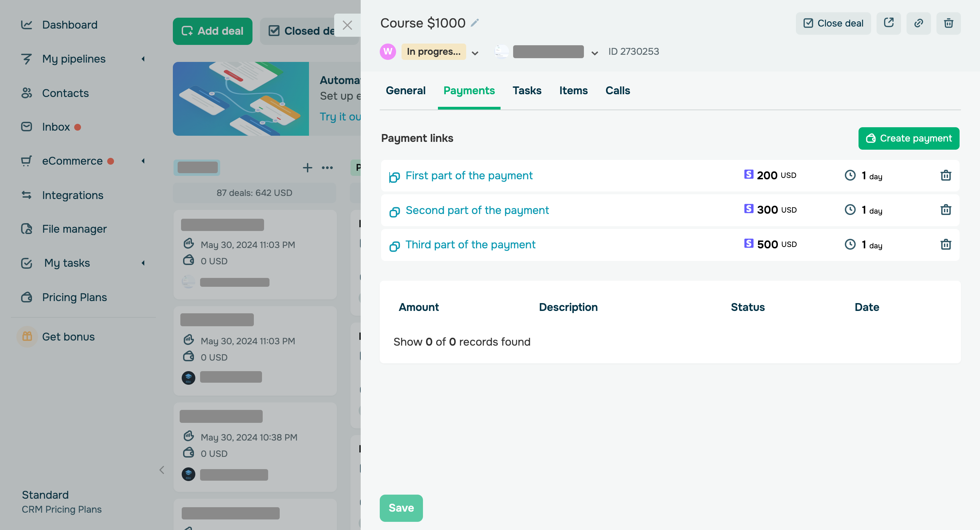
Task: Open the Contacts section
Action: coord(65,93)
